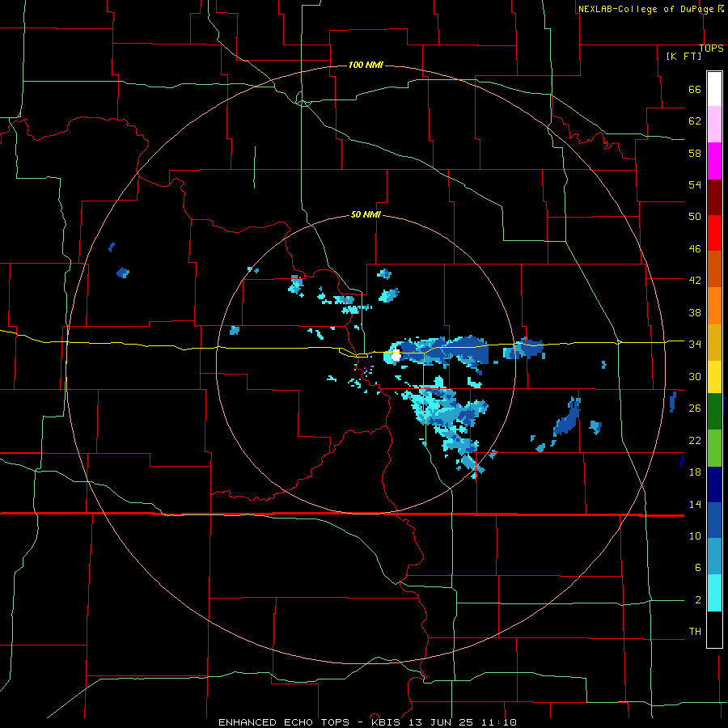Click legend value "62"
Screen dimensions: 728x728
point(695,121)
